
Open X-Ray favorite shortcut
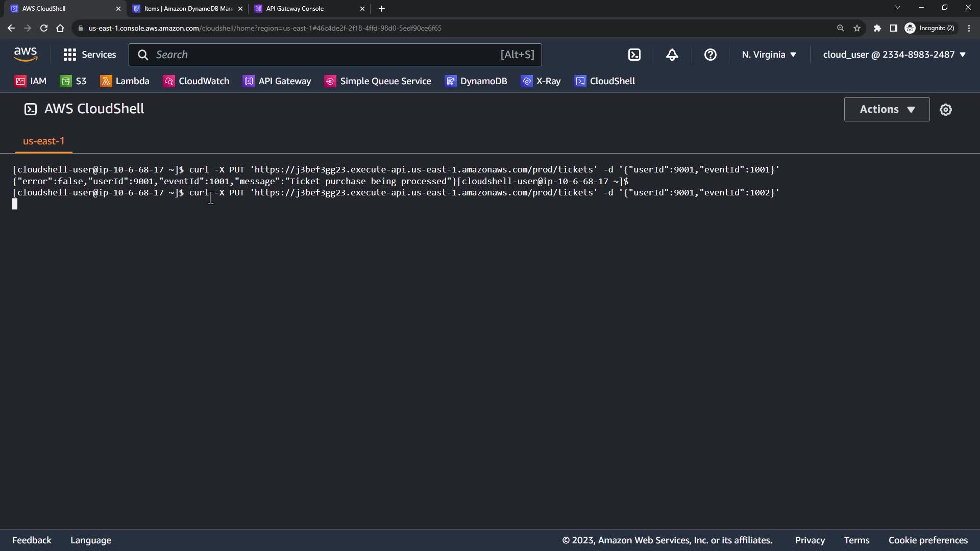[x=541, y=81]
